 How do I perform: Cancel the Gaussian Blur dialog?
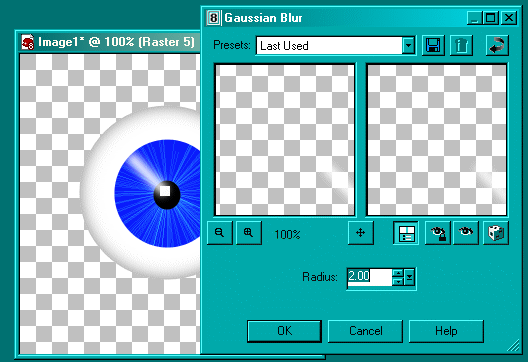(x=365, y=331)
